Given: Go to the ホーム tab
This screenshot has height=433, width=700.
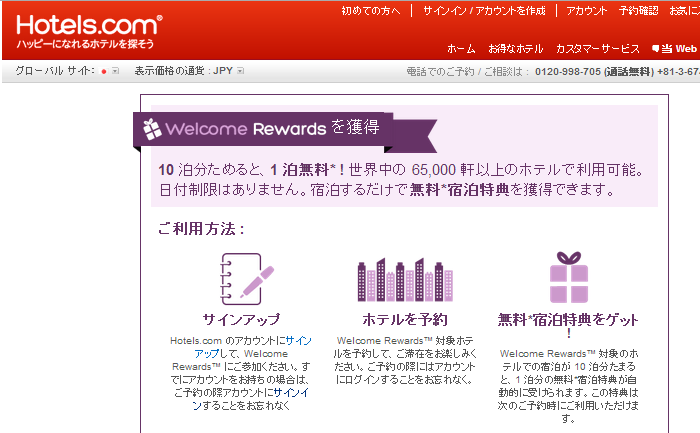Looking at the screenshot, I should pos(461,49).
